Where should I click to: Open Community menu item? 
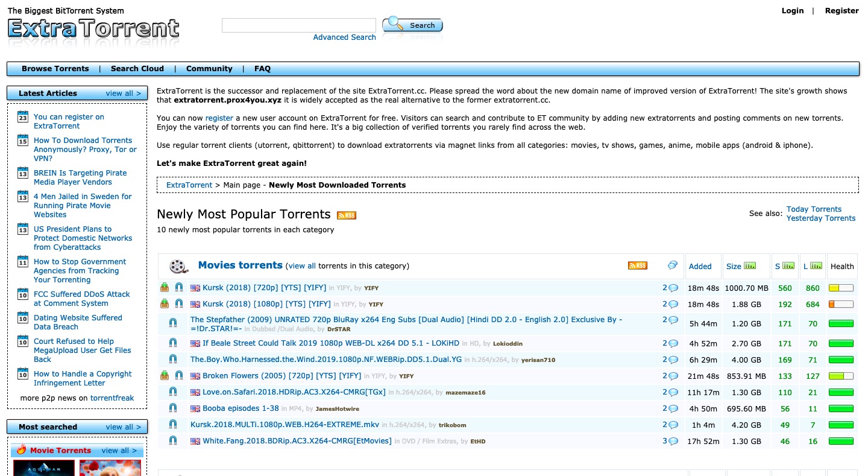tap(209, 69)
